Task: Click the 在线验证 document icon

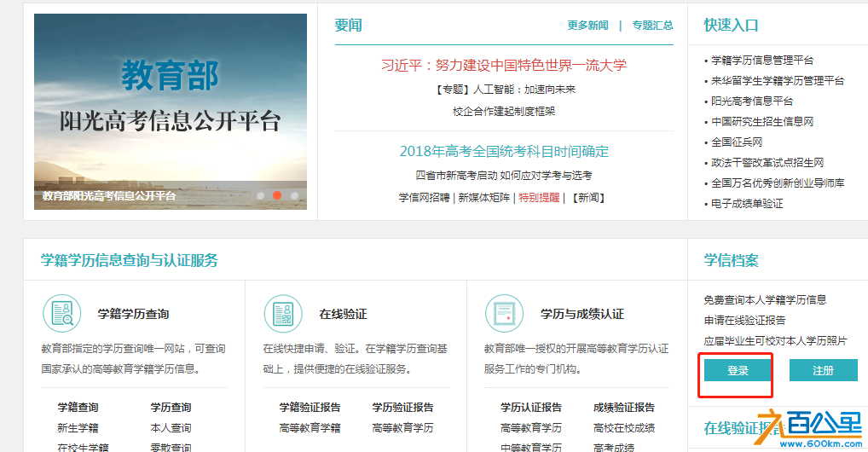Action: click(283, 314)
